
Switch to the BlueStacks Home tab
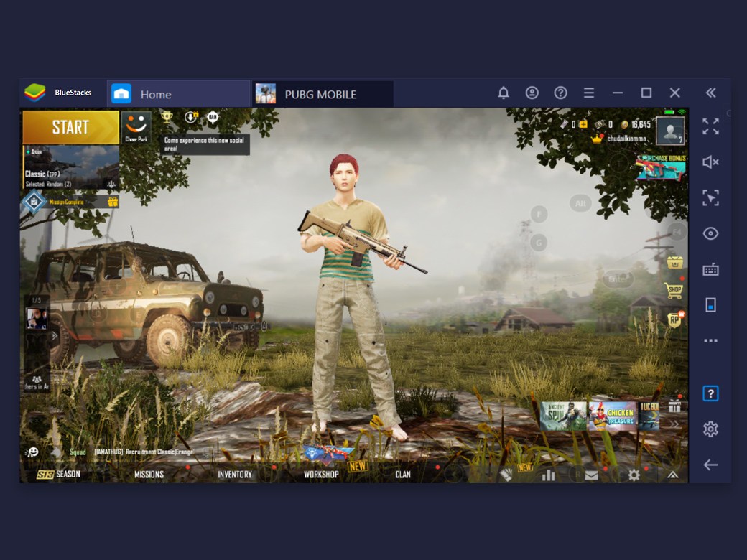[x=179, y=94]
